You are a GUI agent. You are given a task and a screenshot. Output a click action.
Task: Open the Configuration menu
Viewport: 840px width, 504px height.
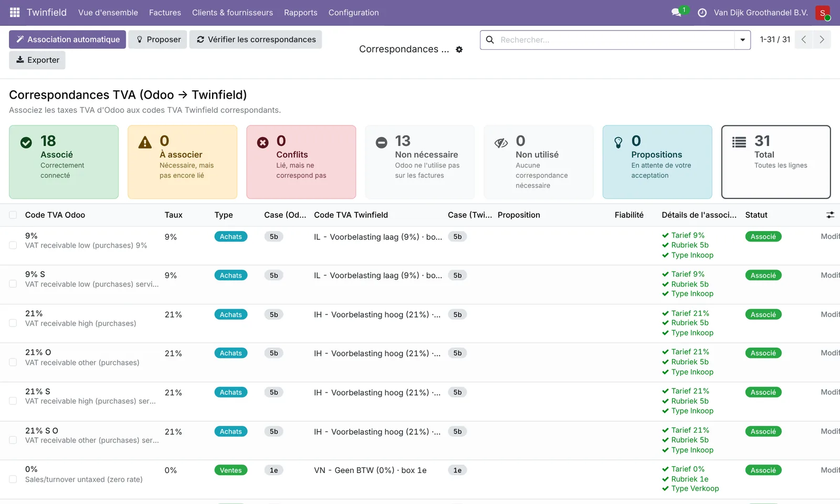(353, 13)
